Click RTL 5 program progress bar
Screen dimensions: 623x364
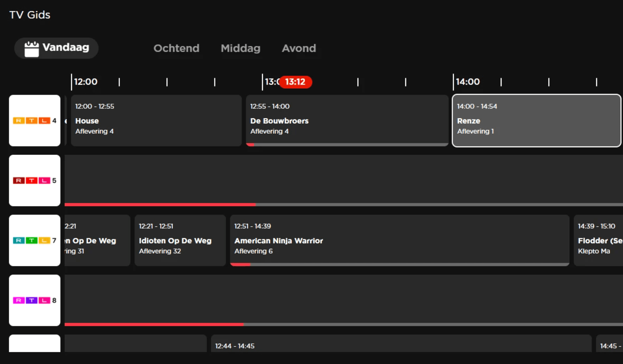click(x=344, y=204)
